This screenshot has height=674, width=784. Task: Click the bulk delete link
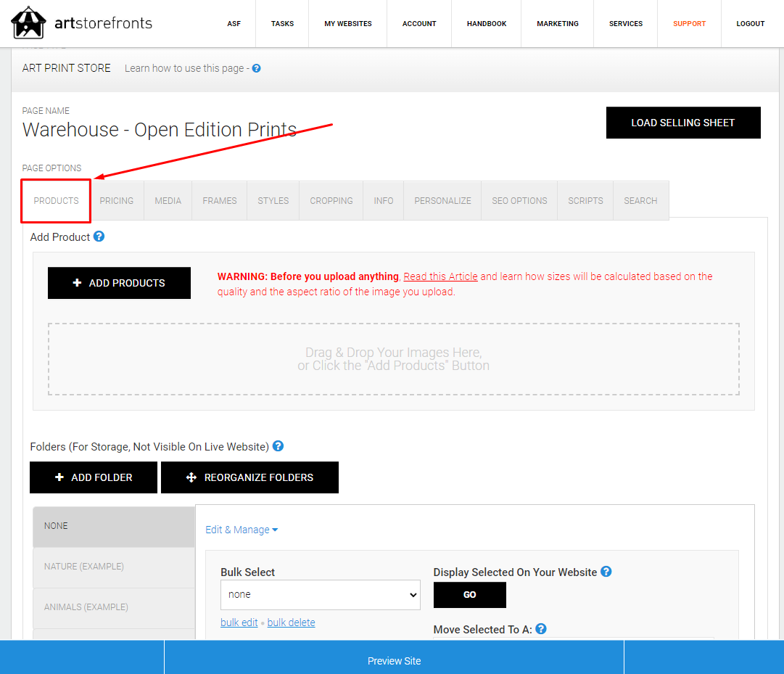(291, 622)
